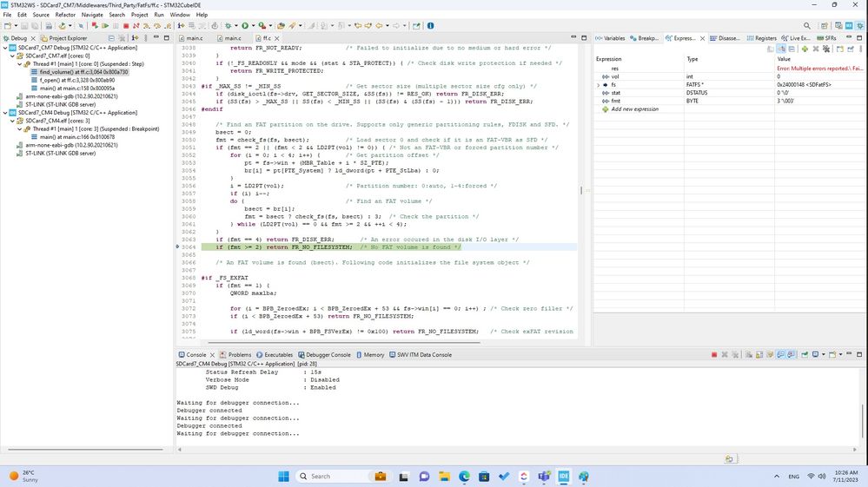Toggle Scroll Lock in Console toolbar

pyautogui.click(x=759, y=354)
